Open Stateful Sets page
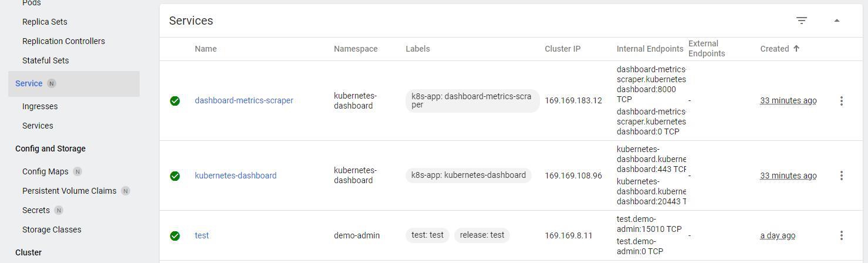868x263 pixels. click(45, 60)
